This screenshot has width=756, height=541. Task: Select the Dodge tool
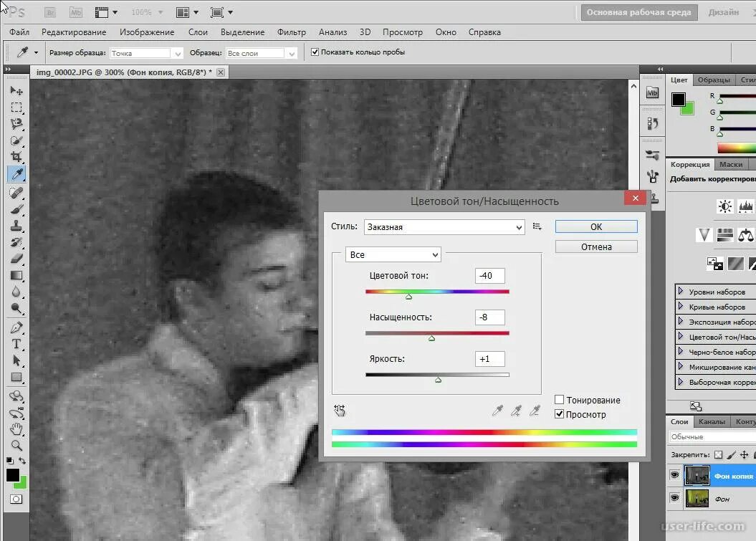pos(16,309)
